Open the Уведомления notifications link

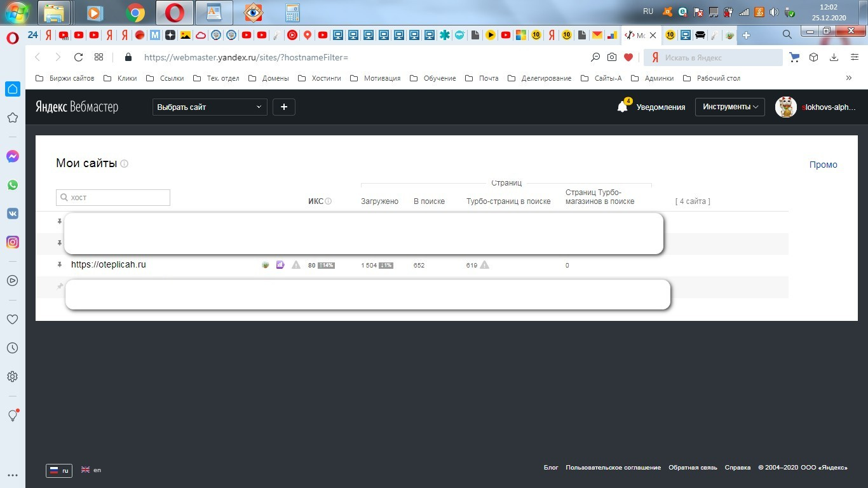(x=661, y=107)
